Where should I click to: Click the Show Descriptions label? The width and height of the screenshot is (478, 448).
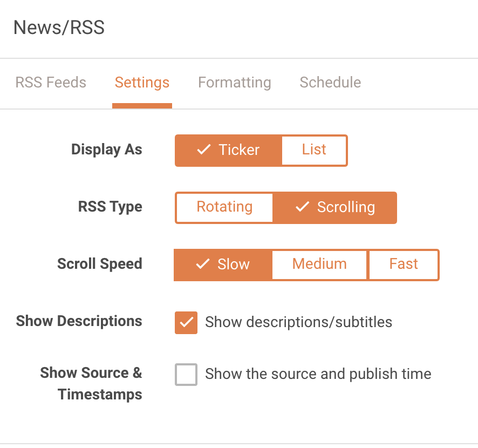[79, 321]
